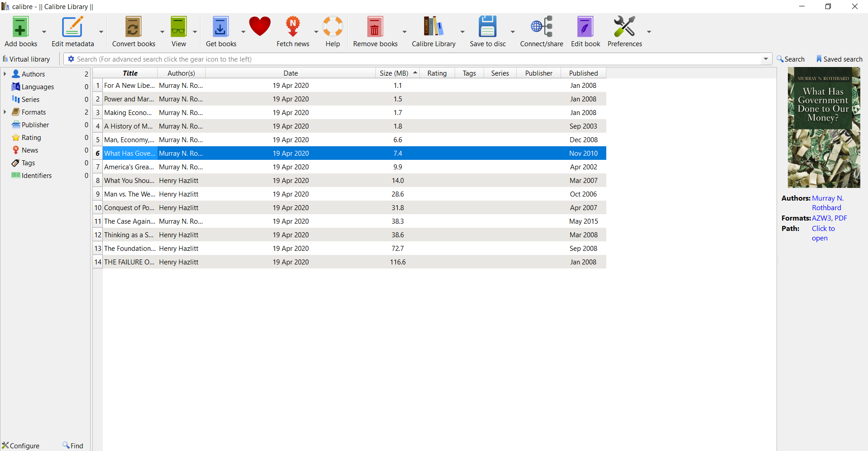Open the Fetch news dropdown arrow
868x451 pixels.
(316, 32)
